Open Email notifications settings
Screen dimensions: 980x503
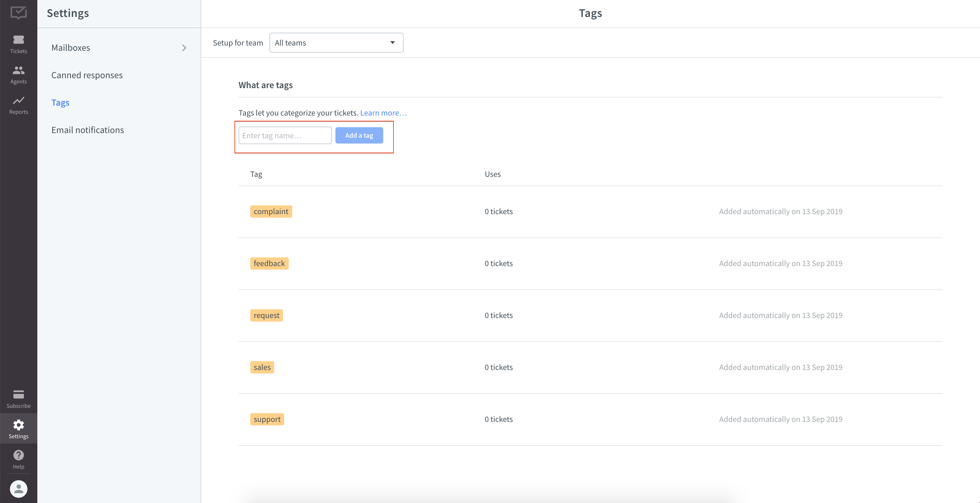tap(87, 130)
